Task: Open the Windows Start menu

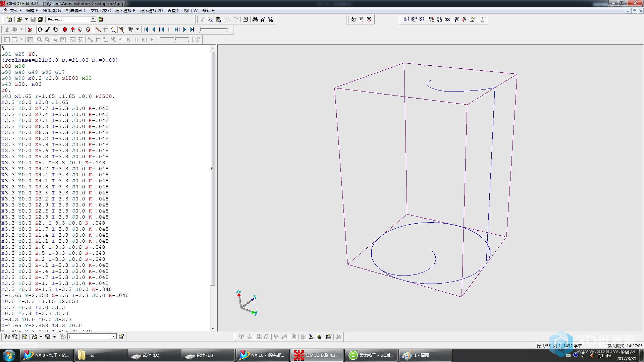Action: [9, 355]
